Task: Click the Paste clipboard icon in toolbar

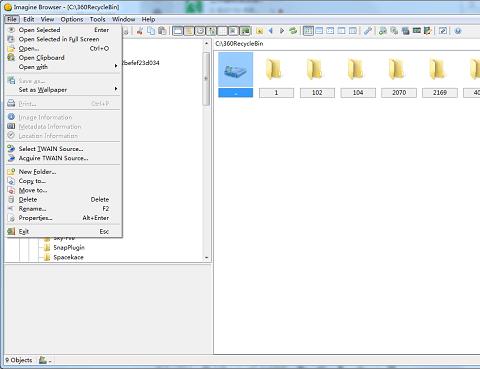Action: pyautogui.click(x=162, y=31)
